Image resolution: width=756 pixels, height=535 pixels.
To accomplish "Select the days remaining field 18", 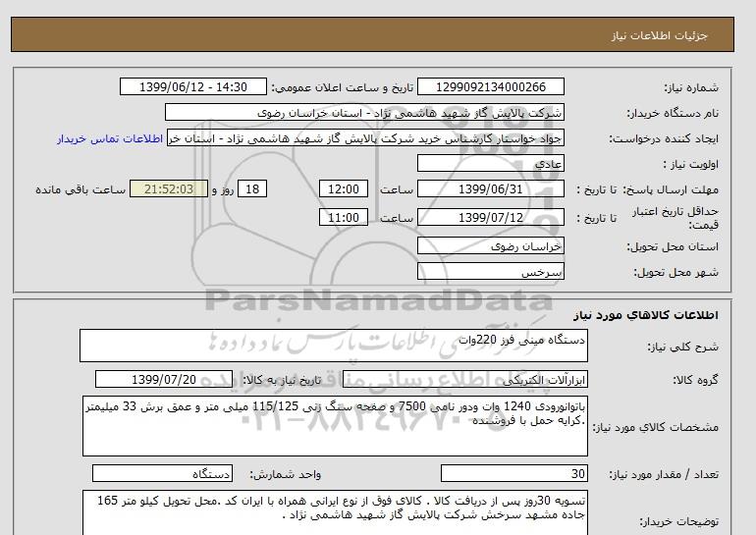I will [252, 188].
